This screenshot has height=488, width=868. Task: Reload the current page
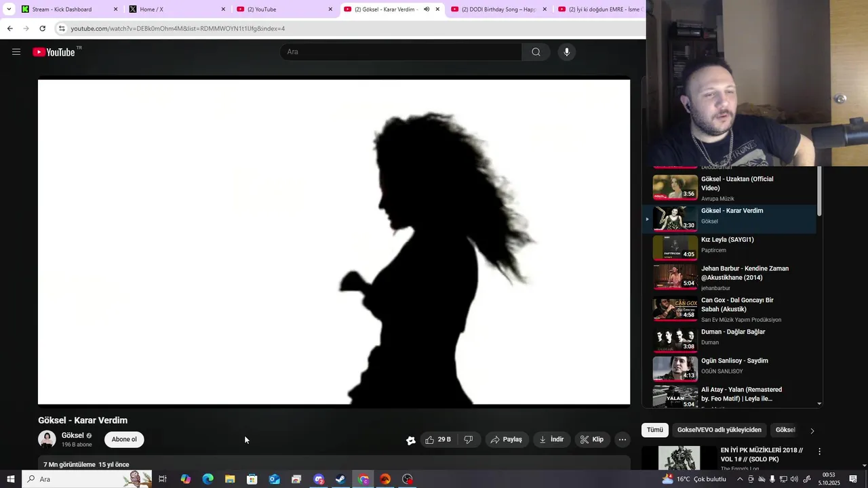click(42, 28)
